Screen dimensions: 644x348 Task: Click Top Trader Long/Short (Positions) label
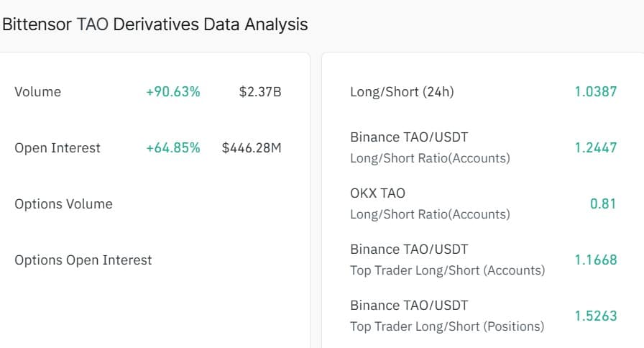pos(447,326)
